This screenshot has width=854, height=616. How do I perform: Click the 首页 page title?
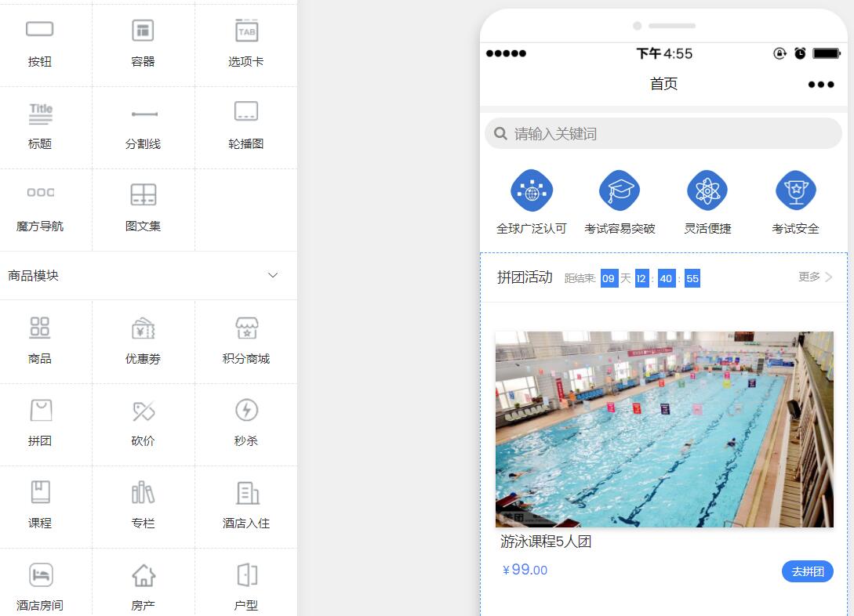click(663, 84)
